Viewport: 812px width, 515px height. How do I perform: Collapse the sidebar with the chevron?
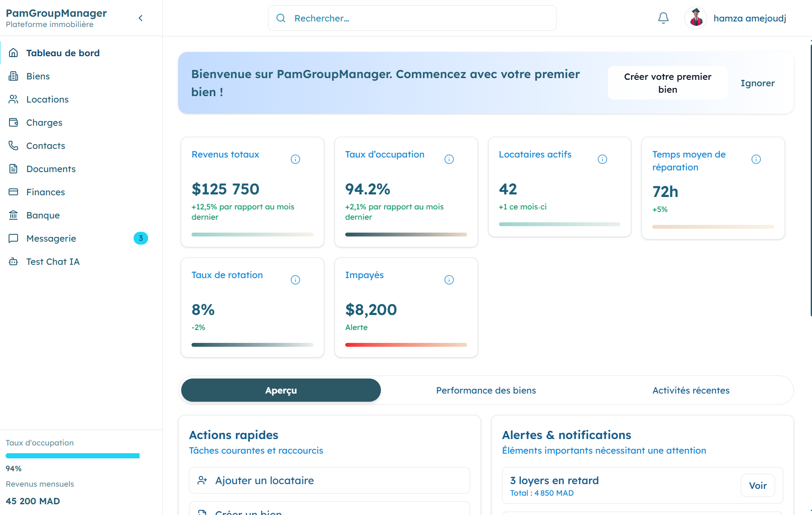[x=140, y=18]
